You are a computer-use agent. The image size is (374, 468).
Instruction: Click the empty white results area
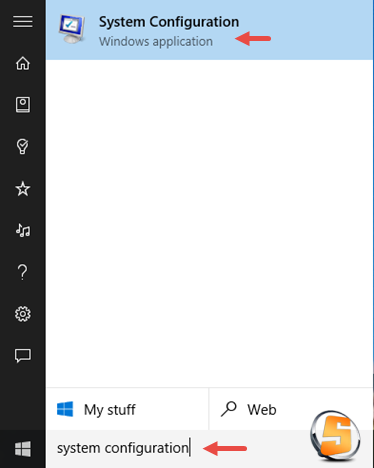[209, 223]
